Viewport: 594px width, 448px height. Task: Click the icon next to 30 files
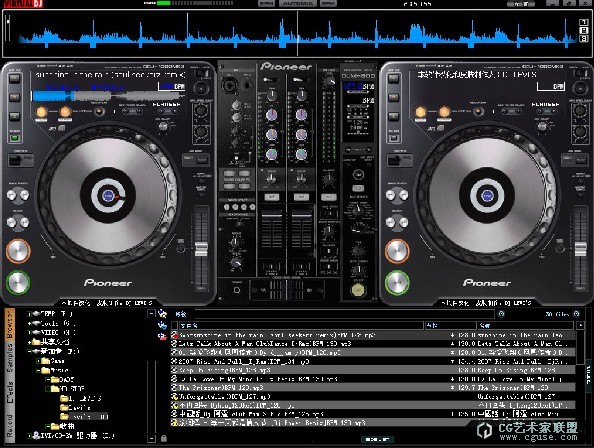(576, 314)
